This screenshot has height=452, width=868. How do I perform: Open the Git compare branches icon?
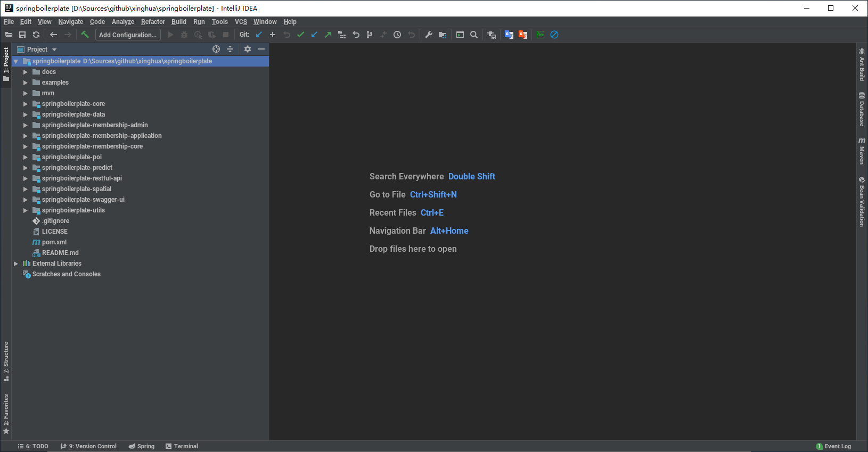click(x=342, y=35)
